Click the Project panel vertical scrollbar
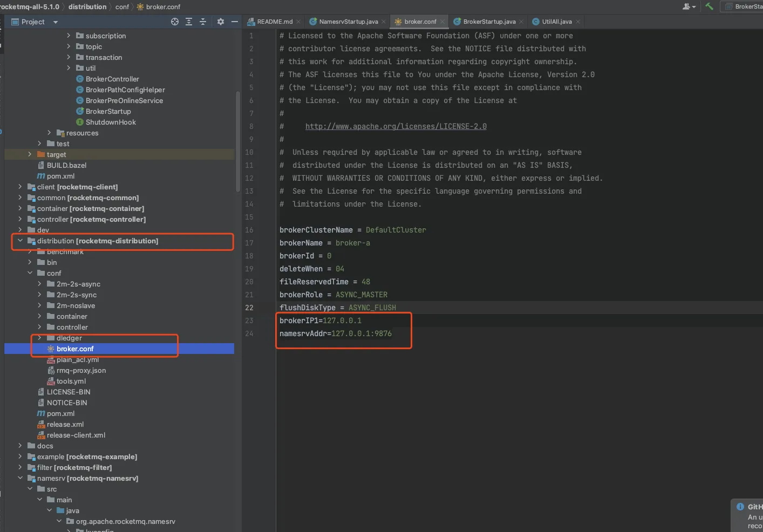Image resolution: width=763 pixels, height=532 pixels. tap(238, 141)
